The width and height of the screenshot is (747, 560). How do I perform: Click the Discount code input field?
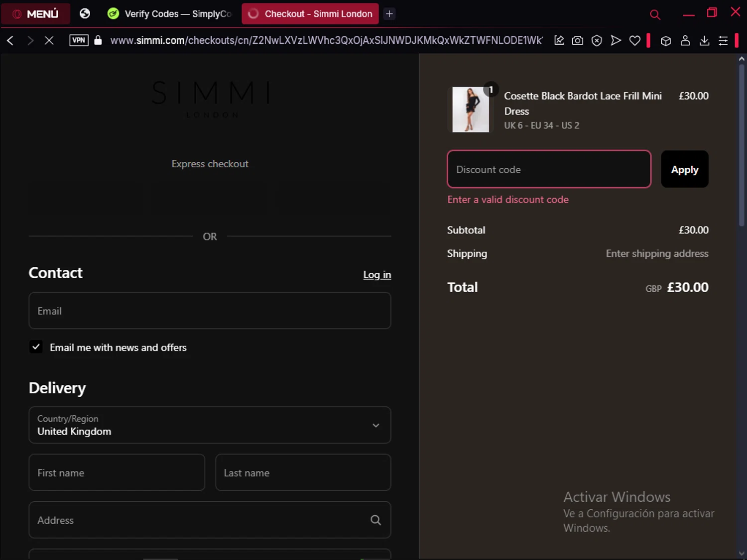549,169
